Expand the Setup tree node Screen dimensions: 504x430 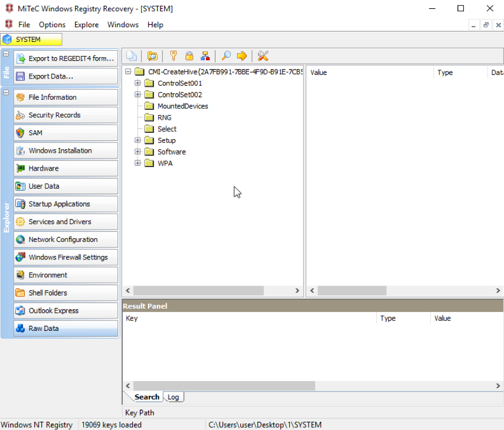point(138,140)
